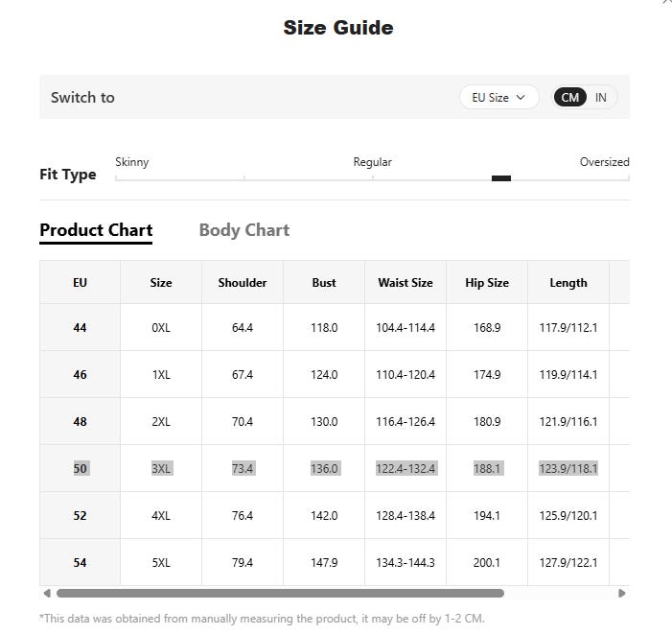Switch units to IN
The width and height of the screenshot is (672, 634).
[x=600, y=97]
